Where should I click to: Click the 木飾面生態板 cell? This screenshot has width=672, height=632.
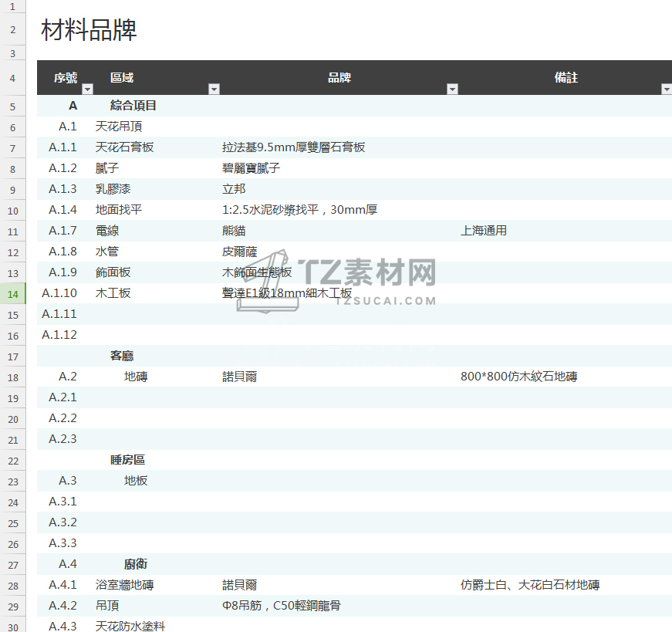(257, 272)
